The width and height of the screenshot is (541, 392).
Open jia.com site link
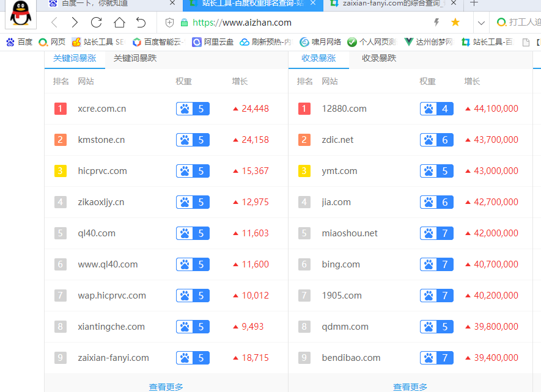coord(336,202)
